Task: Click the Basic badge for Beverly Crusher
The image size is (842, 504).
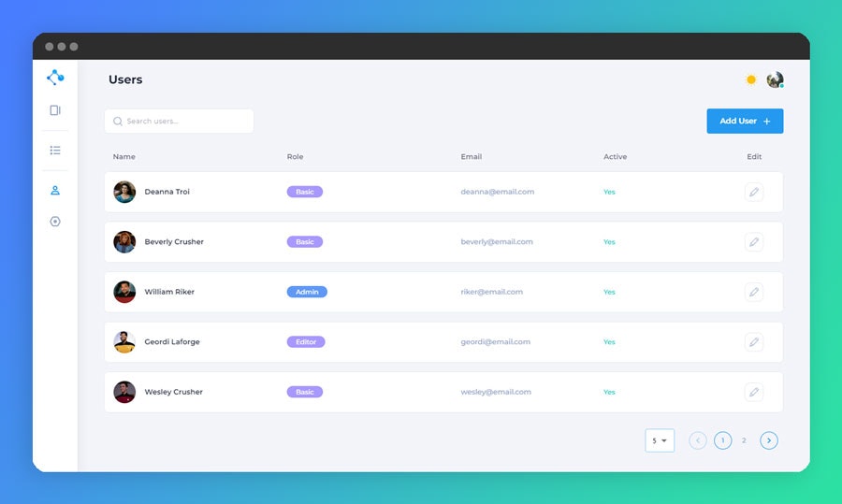Action: click(304, 242)
